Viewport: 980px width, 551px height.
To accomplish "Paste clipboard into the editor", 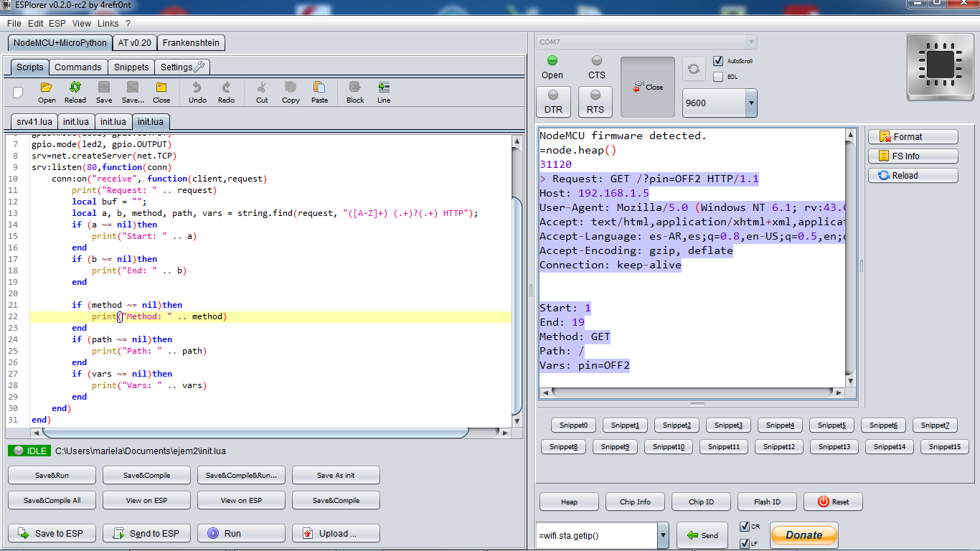I will pos(319,92).
